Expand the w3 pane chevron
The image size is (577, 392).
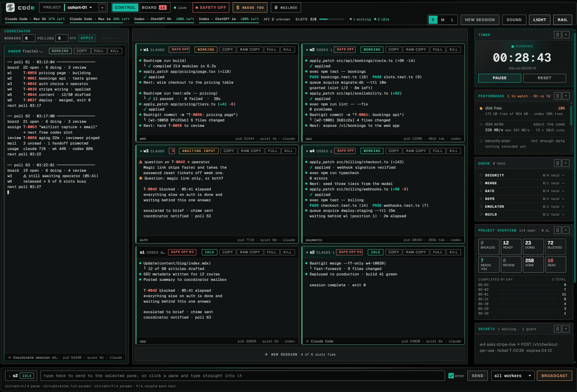(x=141, y=151)
